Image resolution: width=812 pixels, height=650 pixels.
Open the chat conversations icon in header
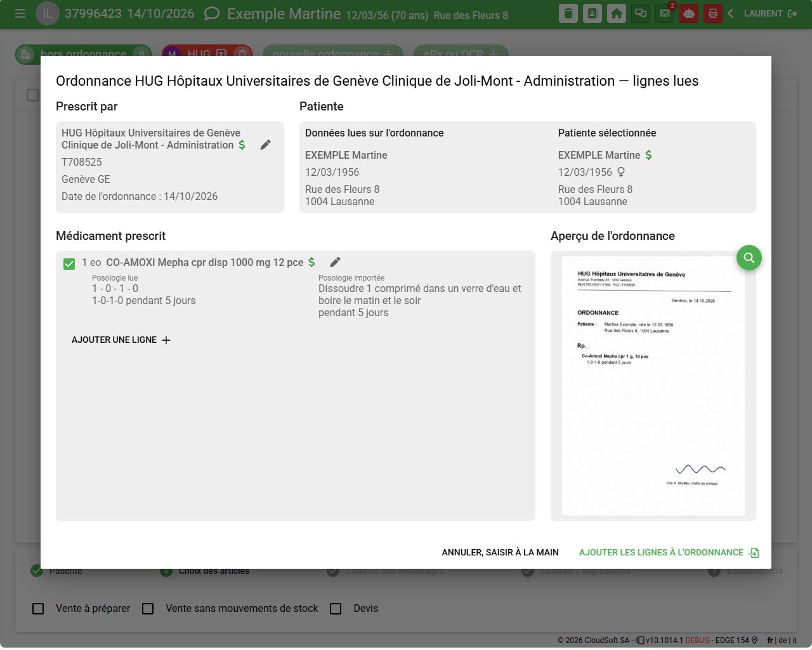(641, 13)
